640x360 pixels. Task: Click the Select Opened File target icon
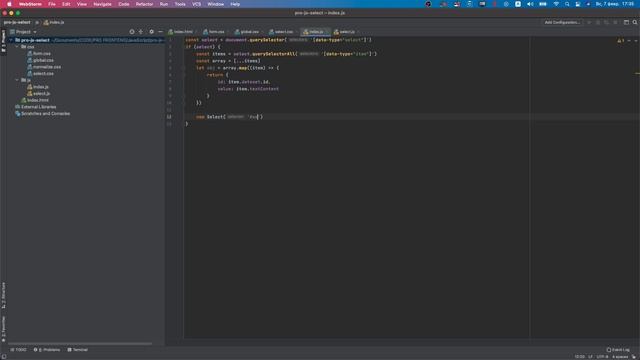tap(132, 32)
